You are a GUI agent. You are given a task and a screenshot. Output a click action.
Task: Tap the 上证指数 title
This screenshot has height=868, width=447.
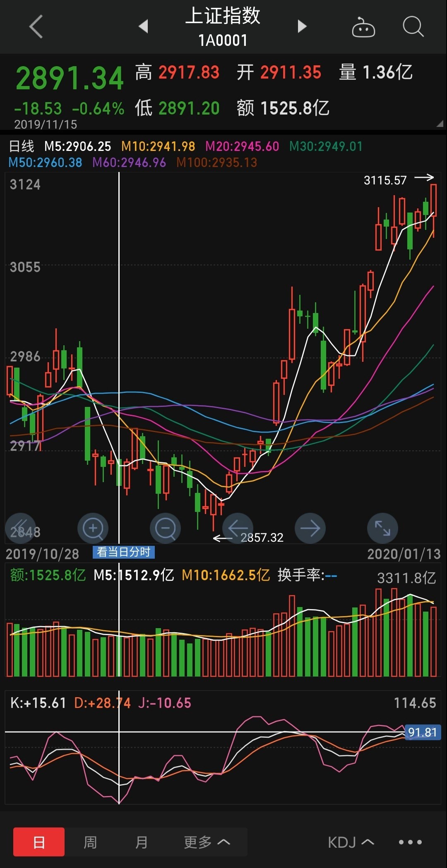[223, 16]
